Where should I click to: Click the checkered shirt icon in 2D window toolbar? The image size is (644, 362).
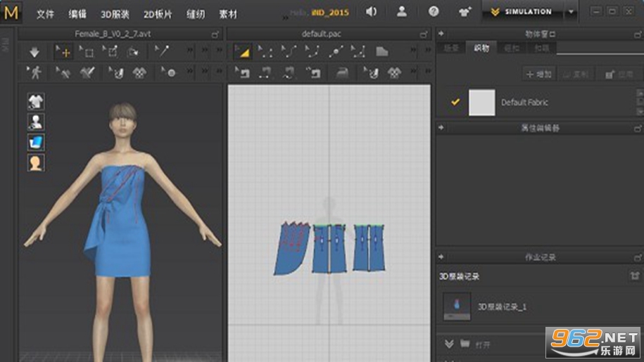pos(394,73)
